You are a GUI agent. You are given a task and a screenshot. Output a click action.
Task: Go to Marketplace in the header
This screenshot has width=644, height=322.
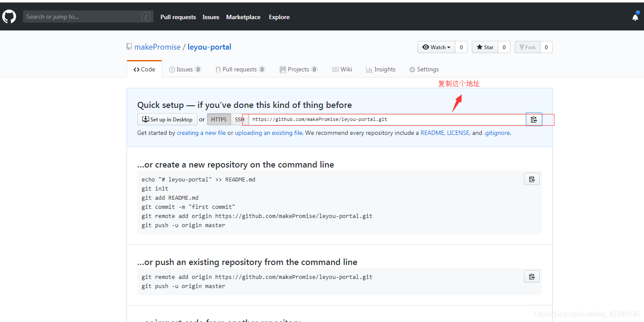(243, 17)
